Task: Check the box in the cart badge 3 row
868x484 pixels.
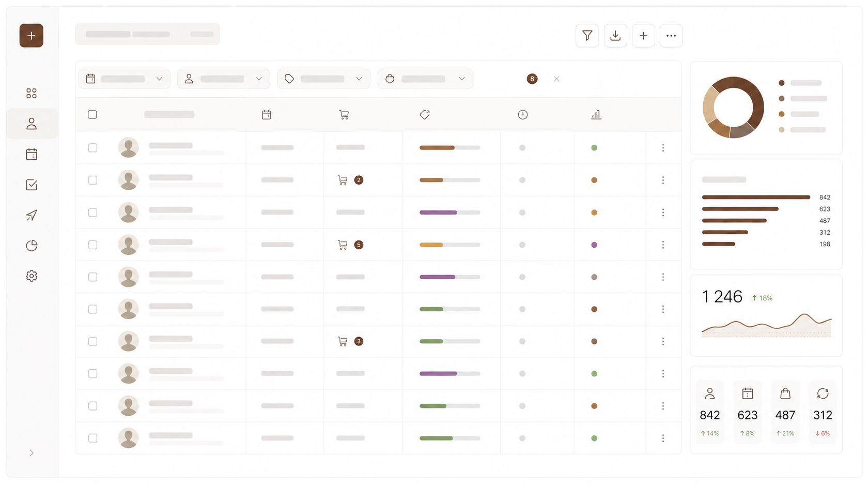Action: (x=93, y=341)
